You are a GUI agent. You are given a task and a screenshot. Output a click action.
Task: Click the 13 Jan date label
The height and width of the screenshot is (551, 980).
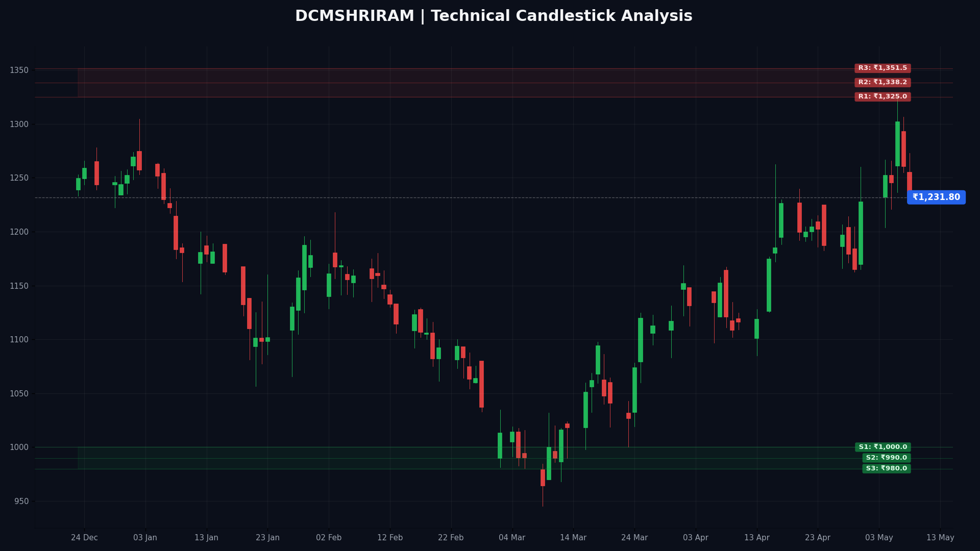(x=207, y=538)
